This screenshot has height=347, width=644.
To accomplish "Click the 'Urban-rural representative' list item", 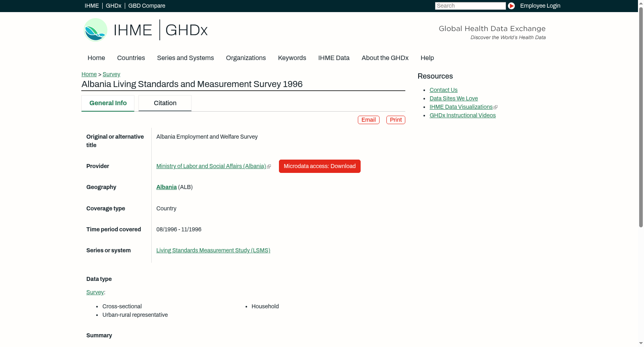I will (x=135, y=315).
